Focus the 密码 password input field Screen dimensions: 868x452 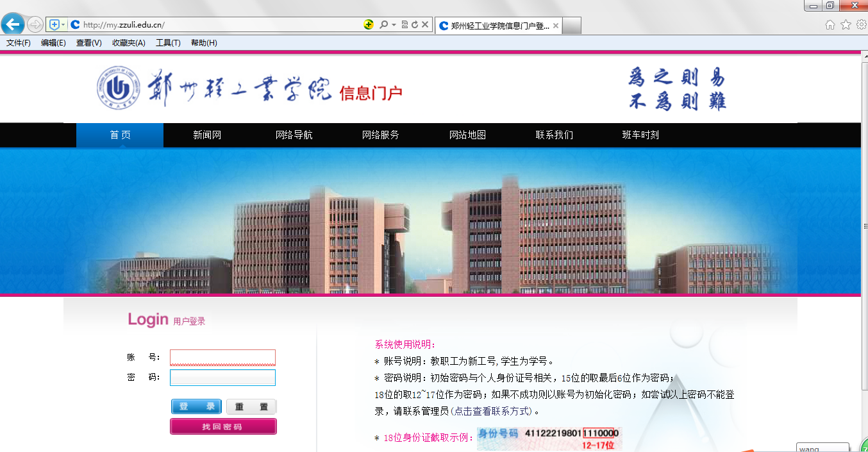point(222,378)
